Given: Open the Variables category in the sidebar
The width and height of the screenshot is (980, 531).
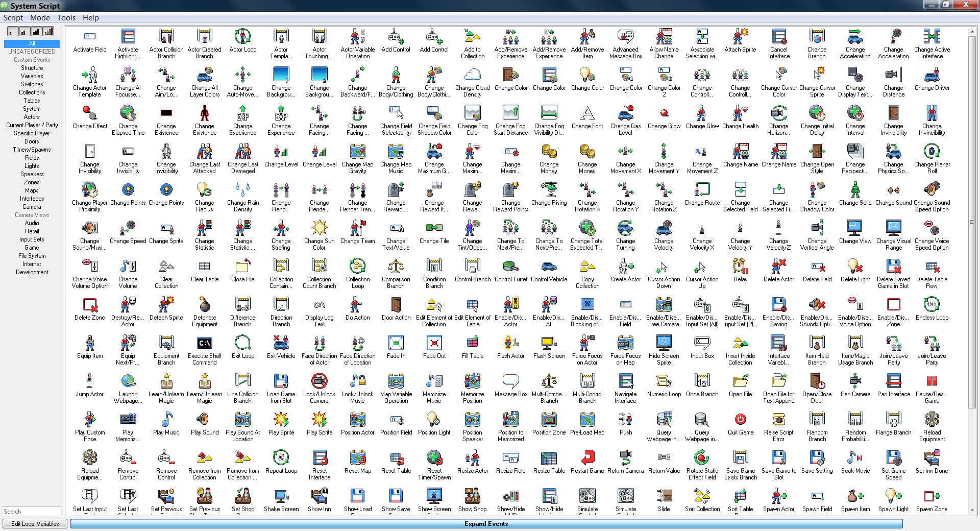Looking at the screenshot, I should (32, 76).
